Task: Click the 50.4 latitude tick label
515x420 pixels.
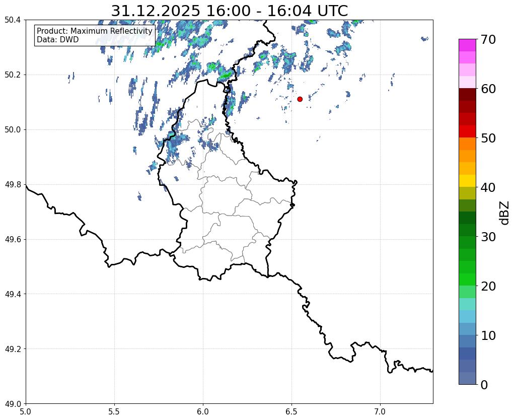Action: tap(13, 20)
